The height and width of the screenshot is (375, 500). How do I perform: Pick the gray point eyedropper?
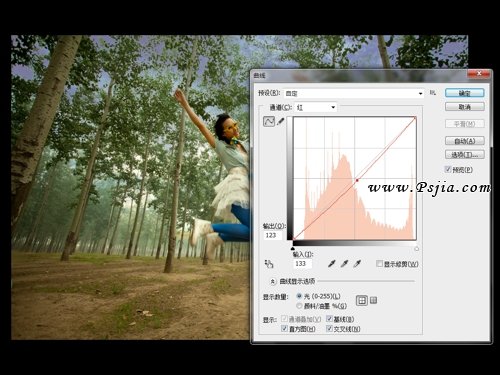pyautogui.click(x=344, y=264)
